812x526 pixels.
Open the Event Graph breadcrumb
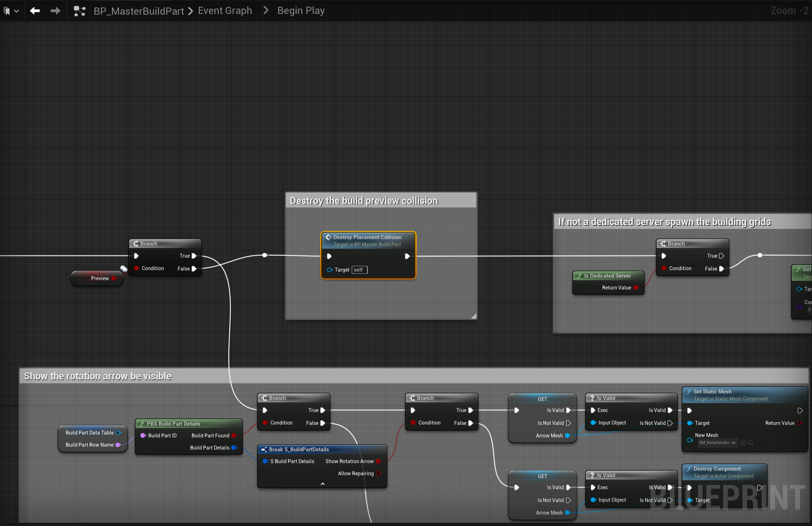click(x=225, y=11)
